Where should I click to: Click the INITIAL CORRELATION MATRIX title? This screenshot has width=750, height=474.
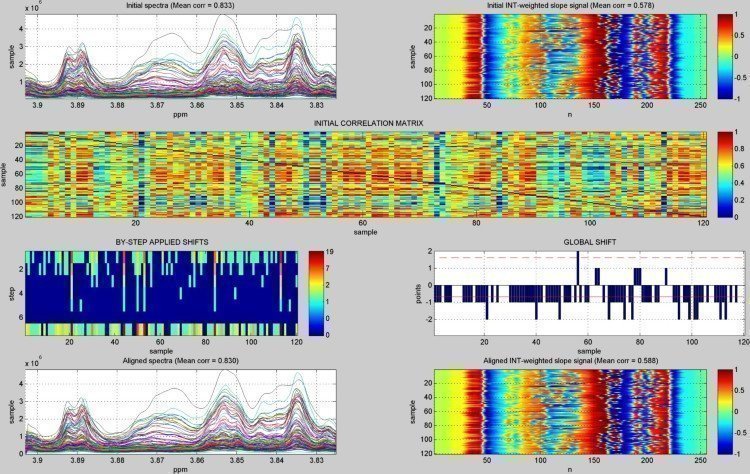(369, 123)
